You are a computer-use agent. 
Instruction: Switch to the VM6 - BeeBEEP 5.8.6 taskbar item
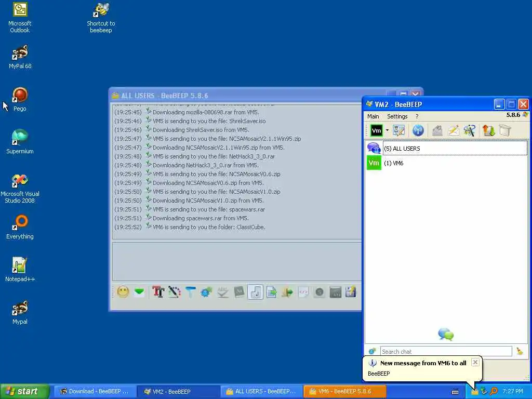344,391
